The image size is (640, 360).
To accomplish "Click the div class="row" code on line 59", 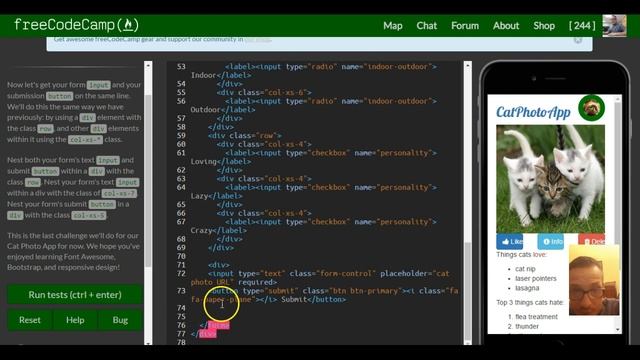I will tap(244, 136).
